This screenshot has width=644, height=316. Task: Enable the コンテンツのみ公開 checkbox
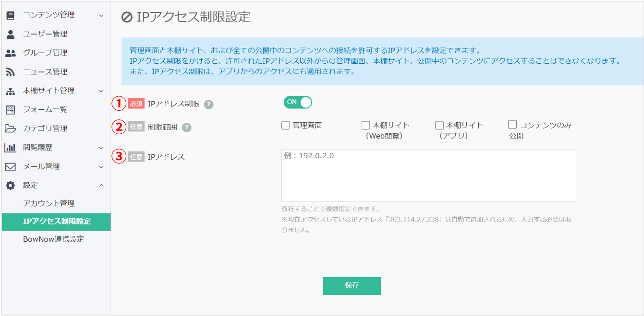tap(512, 125)
